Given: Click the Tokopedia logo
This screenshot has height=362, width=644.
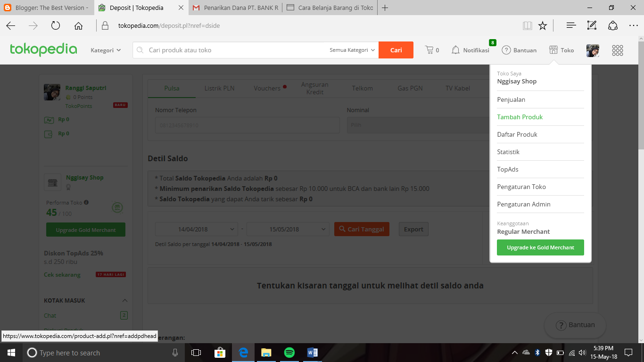Looking at the screenshot, I should point(43,49).
